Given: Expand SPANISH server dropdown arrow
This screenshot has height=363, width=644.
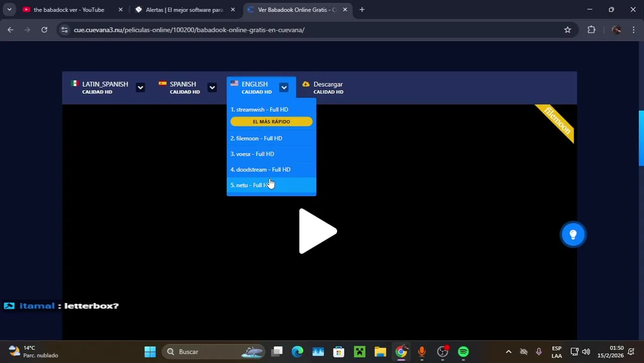Looking at the screenshot, I should point(212,88).
